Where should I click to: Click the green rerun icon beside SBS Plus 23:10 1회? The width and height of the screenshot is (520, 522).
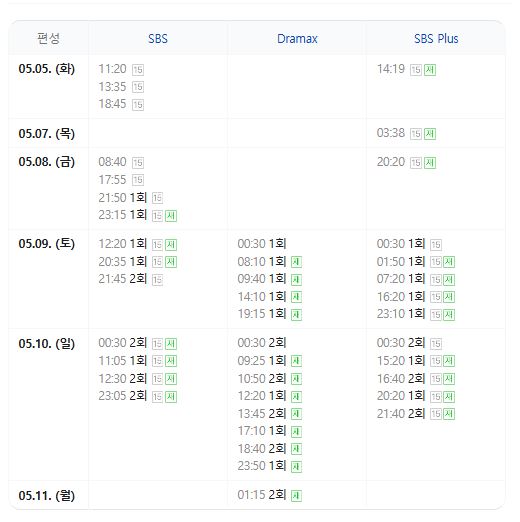tap(449, 315)
